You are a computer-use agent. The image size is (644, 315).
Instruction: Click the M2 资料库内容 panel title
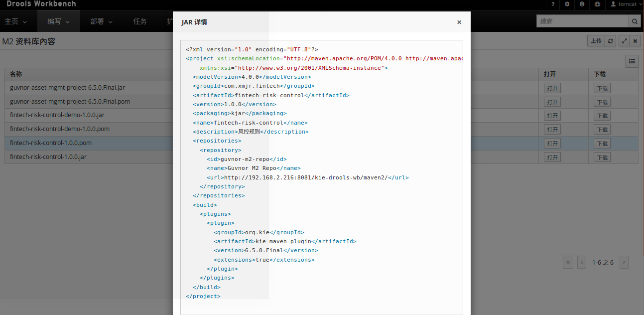(x=28, y=41)
